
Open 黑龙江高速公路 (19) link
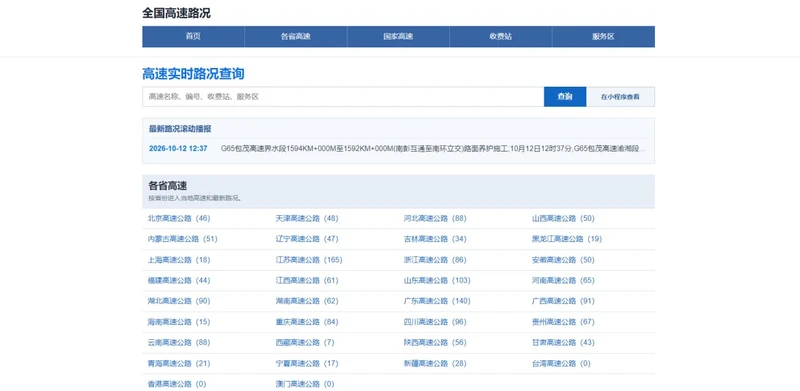click(566, 239)
